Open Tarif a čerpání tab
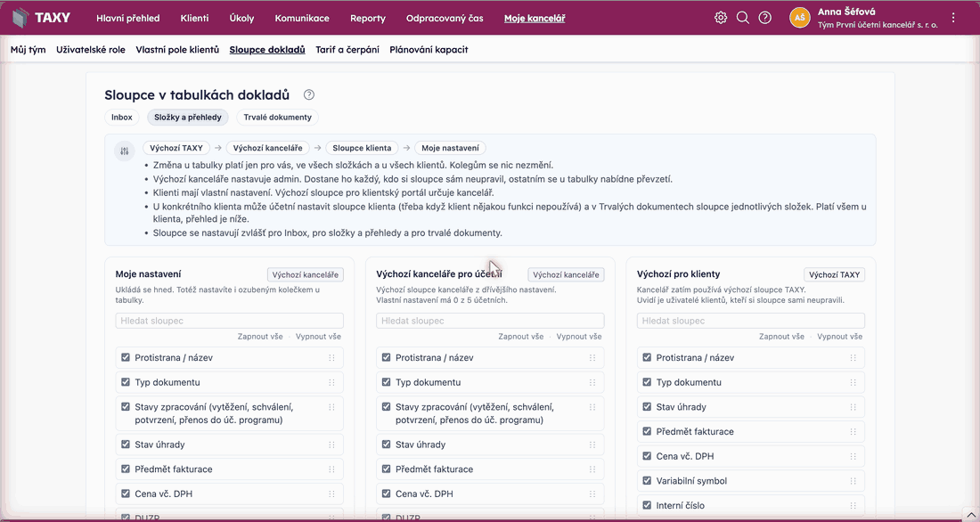980x522 pixels. click(x=347, y=49)
